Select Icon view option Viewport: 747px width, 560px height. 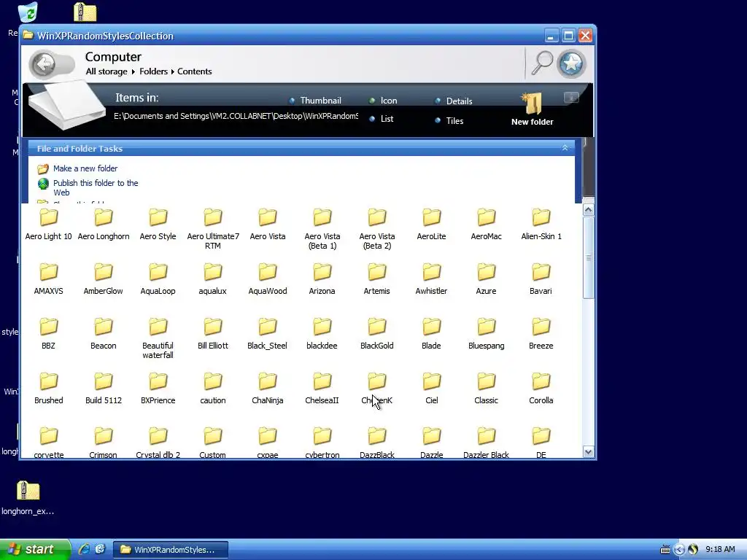[383, 101]
